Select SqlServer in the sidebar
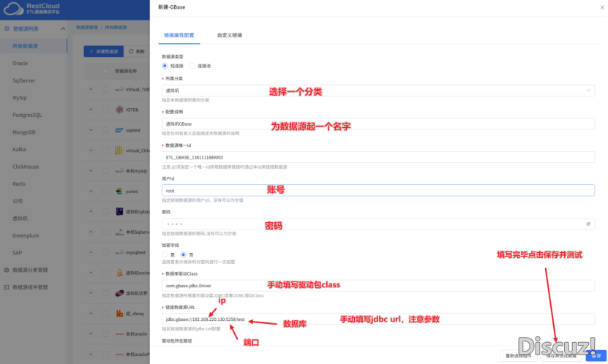 tap(24, 80)
